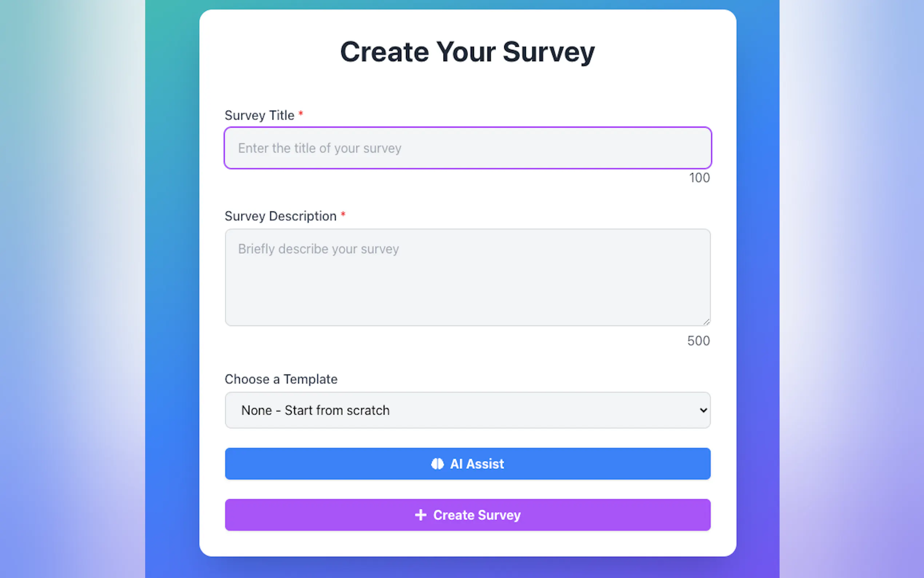Click the red asterisk beside Survey Title
The image size is (924, 578).
(300, 114)
